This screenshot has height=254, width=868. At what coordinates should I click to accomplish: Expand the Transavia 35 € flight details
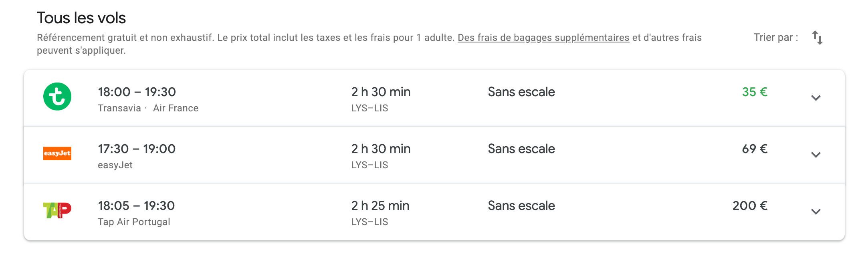(x=816, y=98)
